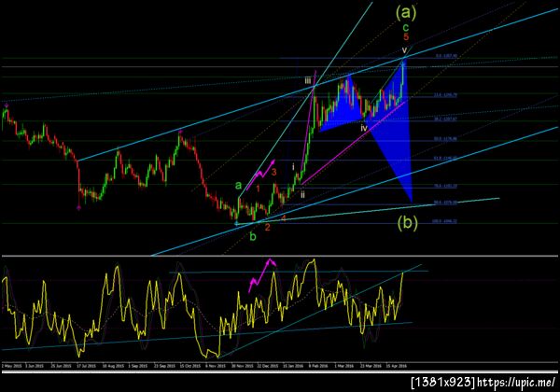The width and height of the screenshot is (560, 392).
Task: Click the 23.6 Fibonacci level label
Action: pyautogui.click(x=445, y=95)
